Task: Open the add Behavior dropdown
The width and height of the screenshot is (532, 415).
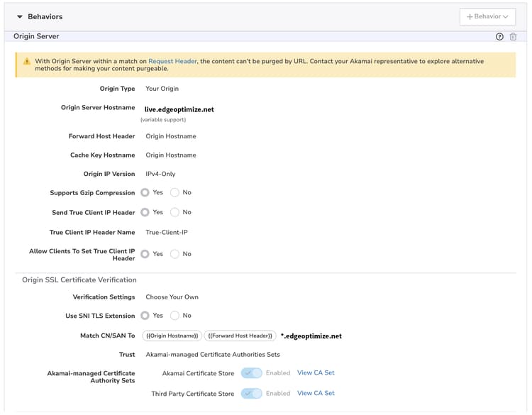Action: click(487, 16)
